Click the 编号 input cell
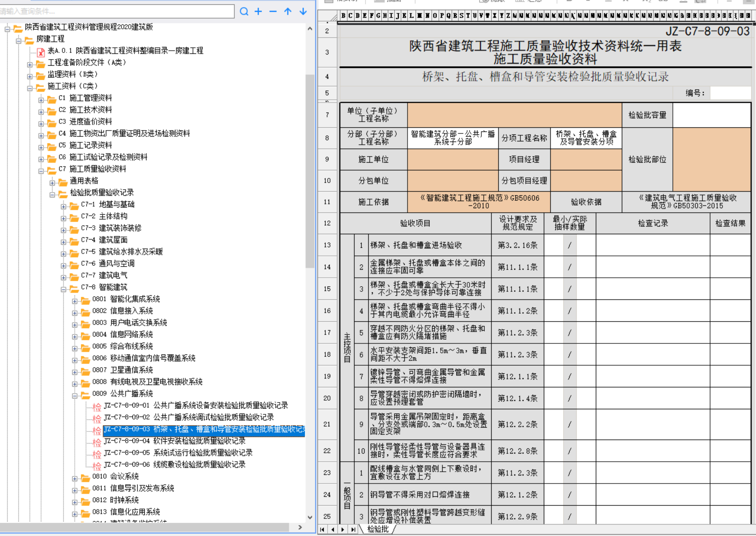The height and width of the screenshot is (536, 756). click(730, 93)
